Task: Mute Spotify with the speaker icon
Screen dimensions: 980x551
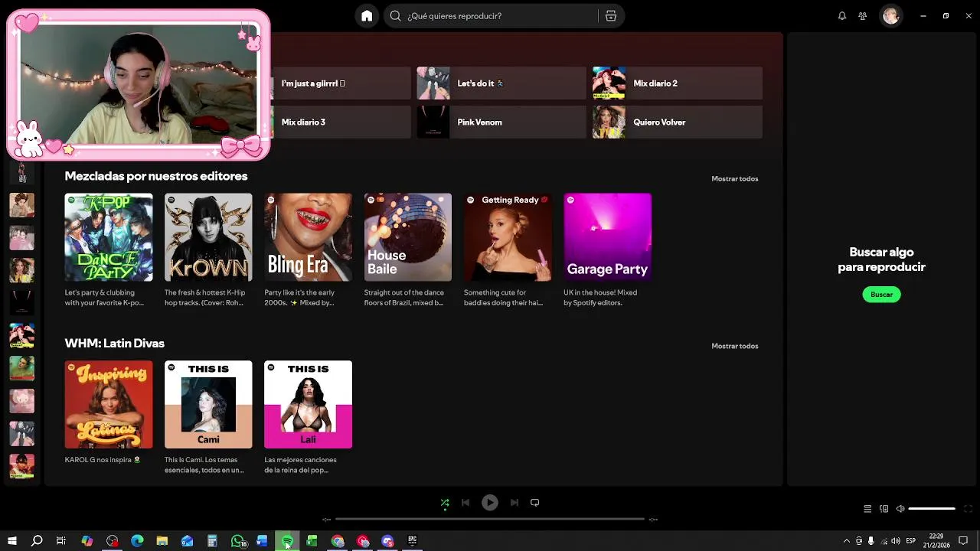Action: (900, 509)
